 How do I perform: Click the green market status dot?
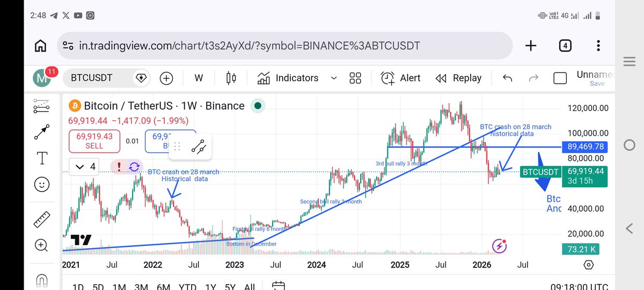click(258, 106)
